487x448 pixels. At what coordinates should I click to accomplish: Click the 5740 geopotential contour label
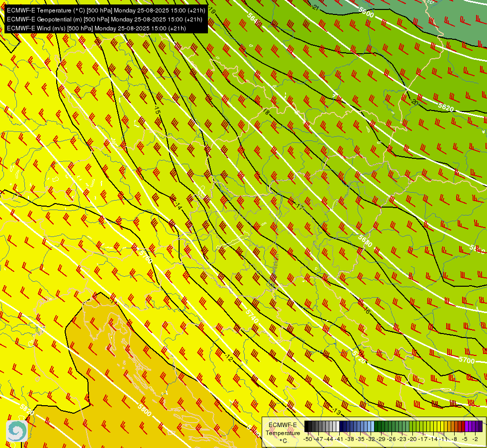click(x=252, y=316)
